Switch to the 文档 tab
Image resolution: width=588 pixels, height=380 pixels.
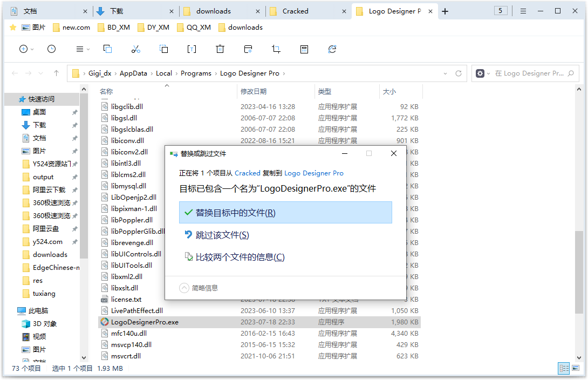tap(49, 11)
